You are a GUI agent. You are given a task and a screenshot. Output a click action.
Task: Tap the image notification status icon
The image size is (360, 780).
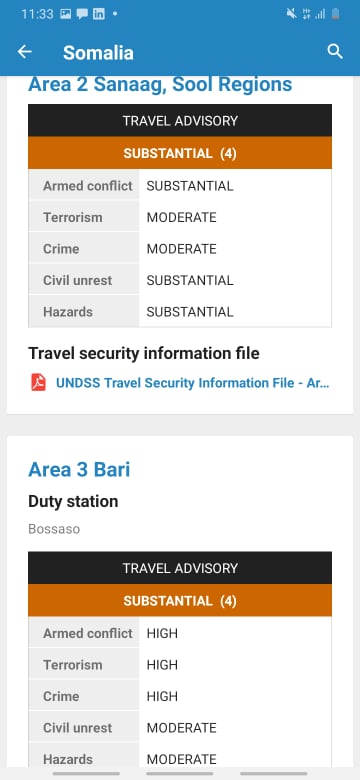pos(65,14)
